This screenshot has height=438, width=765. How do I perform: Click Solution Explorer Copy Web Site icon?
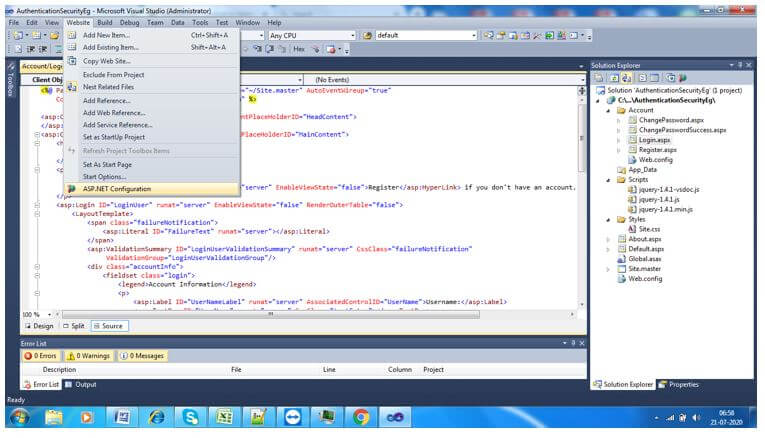[671, 78]
